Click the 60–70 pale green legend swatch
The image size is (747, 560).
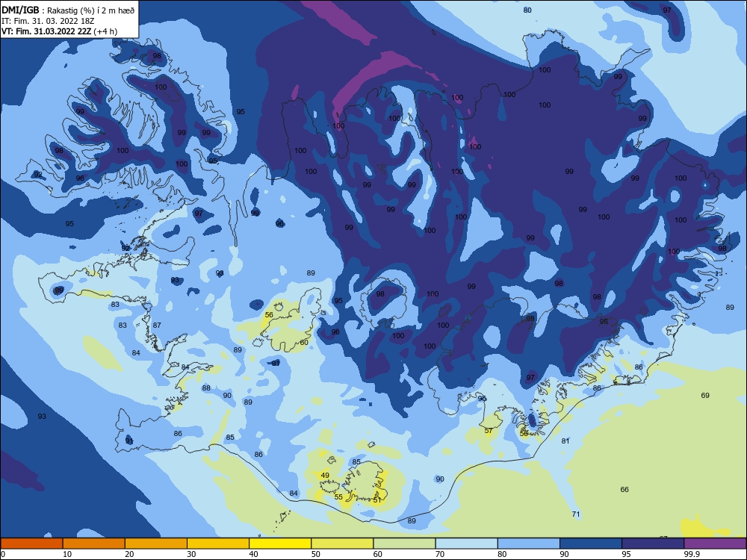pos(404,544)
